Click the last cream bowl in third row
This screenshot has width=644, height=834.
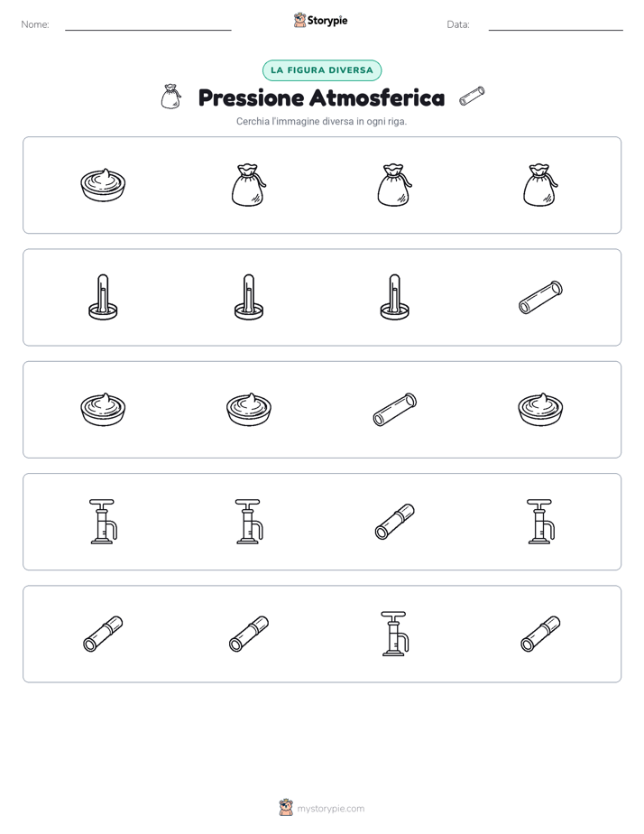click(540, 410)
